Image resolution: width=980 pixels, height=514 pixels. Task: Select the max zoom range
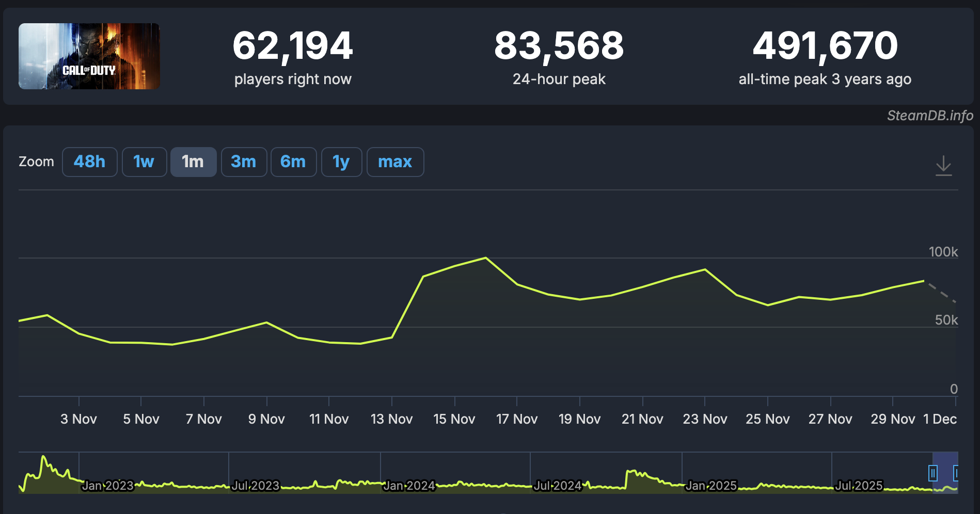395,162
